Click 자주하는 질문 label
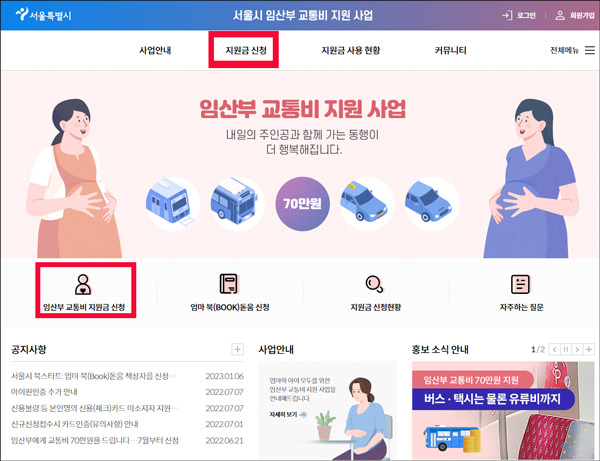This screenshot has width=600, height=461. coord(521,307)
